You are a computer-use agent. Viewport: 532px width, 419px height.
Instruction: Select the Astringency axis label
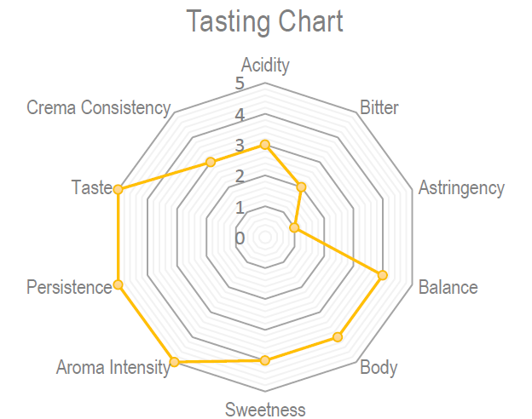point(461,188)
